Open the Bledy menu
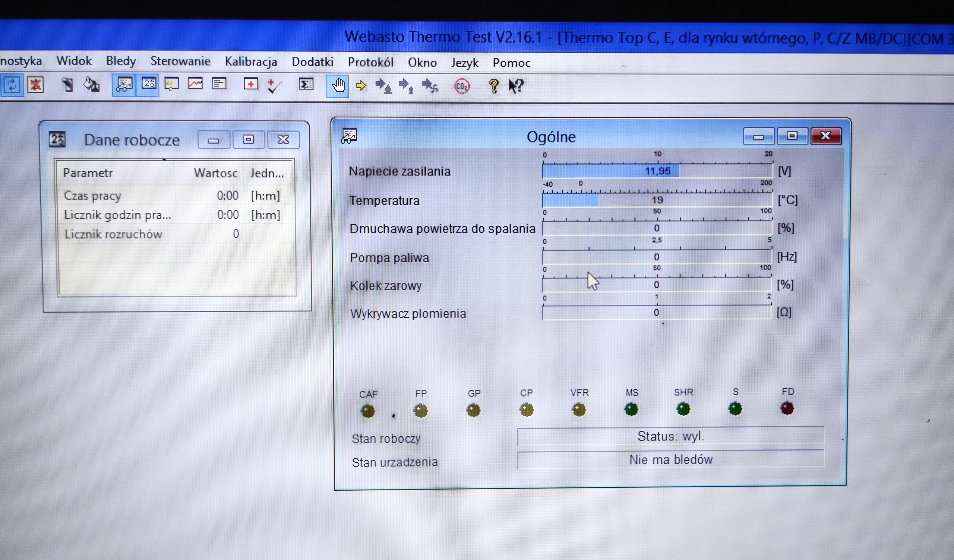This screenshot has height=560, width=954. [x=121, y=61]
